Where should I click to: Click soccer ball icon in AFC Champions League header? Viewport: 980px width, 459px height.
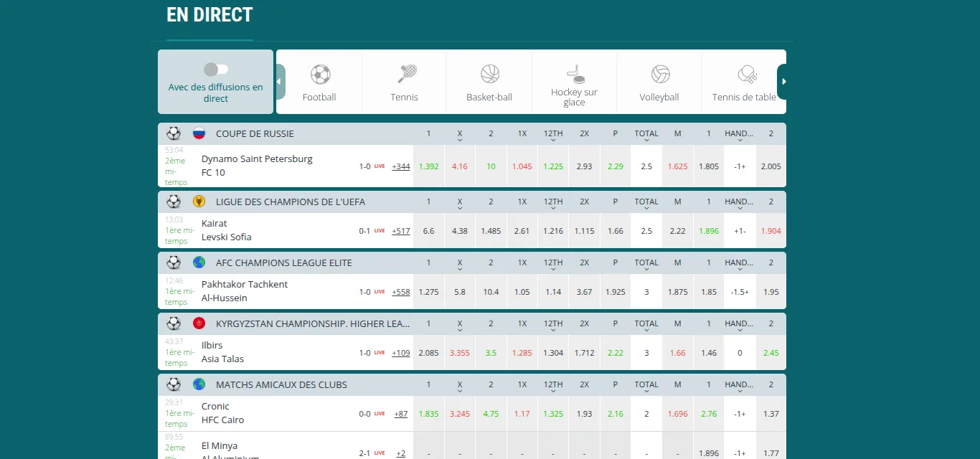174,262
